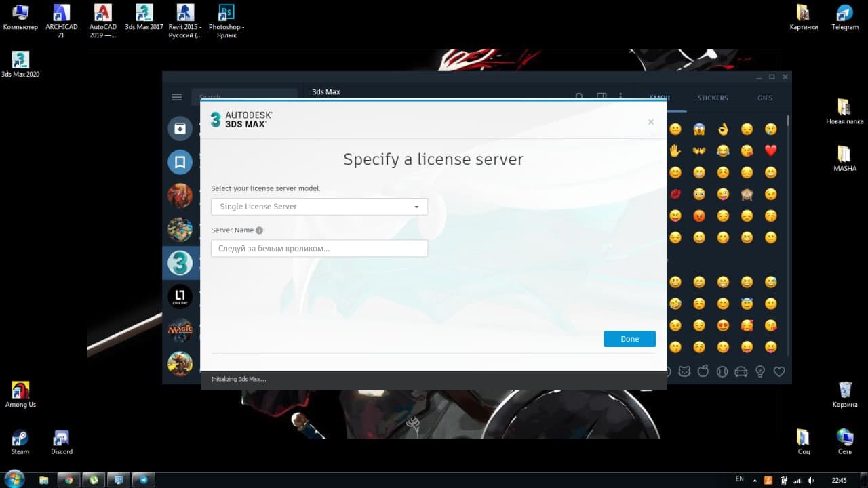Pick the OK hand emoji
868x488 pixels.
pyautogui.click(x=723, y=129)
